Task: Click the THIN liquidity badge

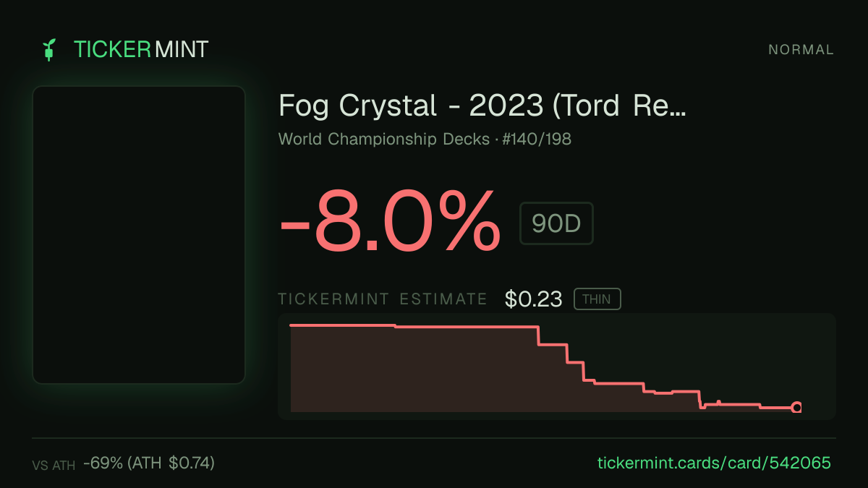Action: point(597,299)
